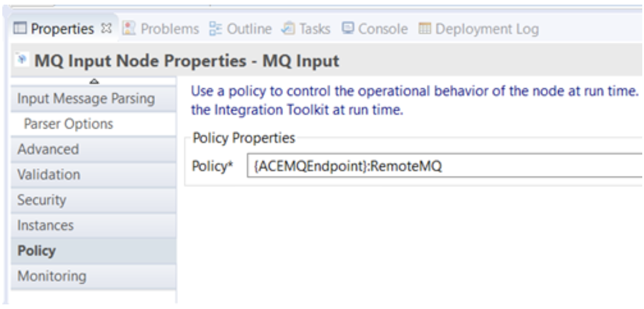Click the Outline tab tree icon
The image size is (644, 309).
[x=215, y=29]
